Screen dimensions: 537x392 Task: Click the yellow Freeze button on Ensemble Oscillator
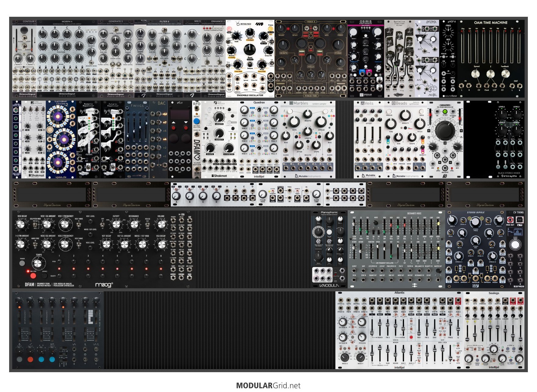point(270,29)
